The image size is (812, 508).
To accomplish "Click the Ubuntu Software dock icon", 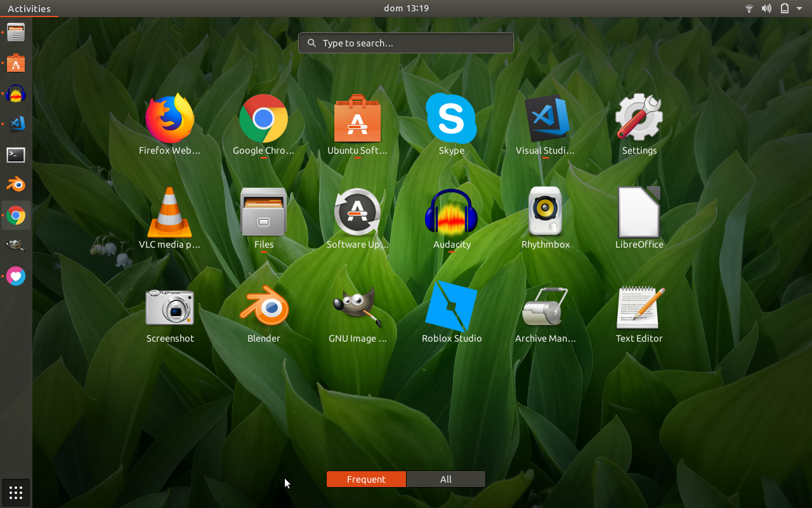I will point(16,63).
